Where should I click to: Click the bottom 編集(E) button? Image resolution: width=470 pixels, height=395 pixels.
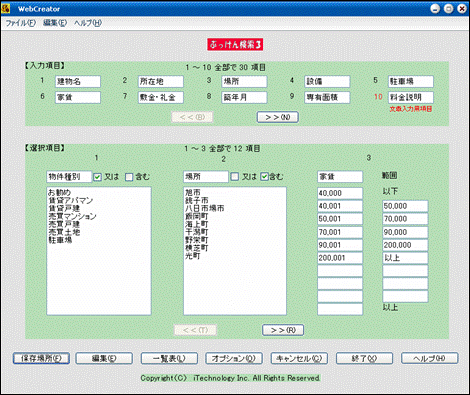click(x=104, y=358)
